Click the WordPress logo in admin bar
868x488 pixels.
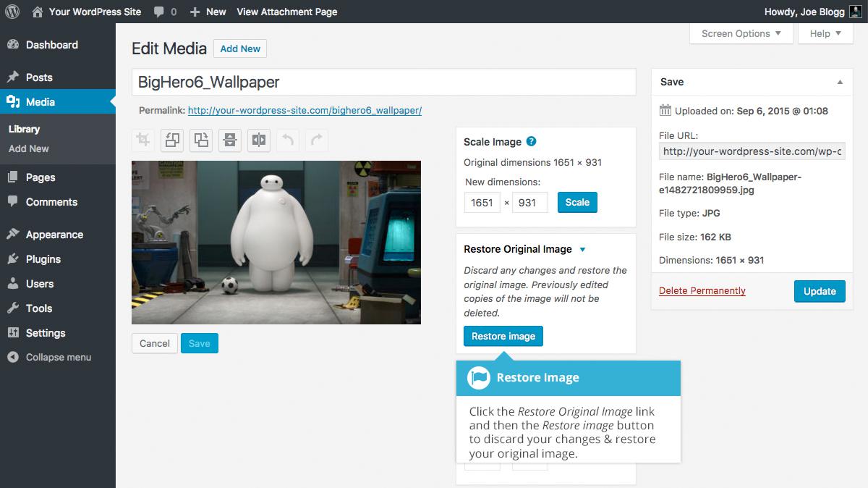point(12,12)
